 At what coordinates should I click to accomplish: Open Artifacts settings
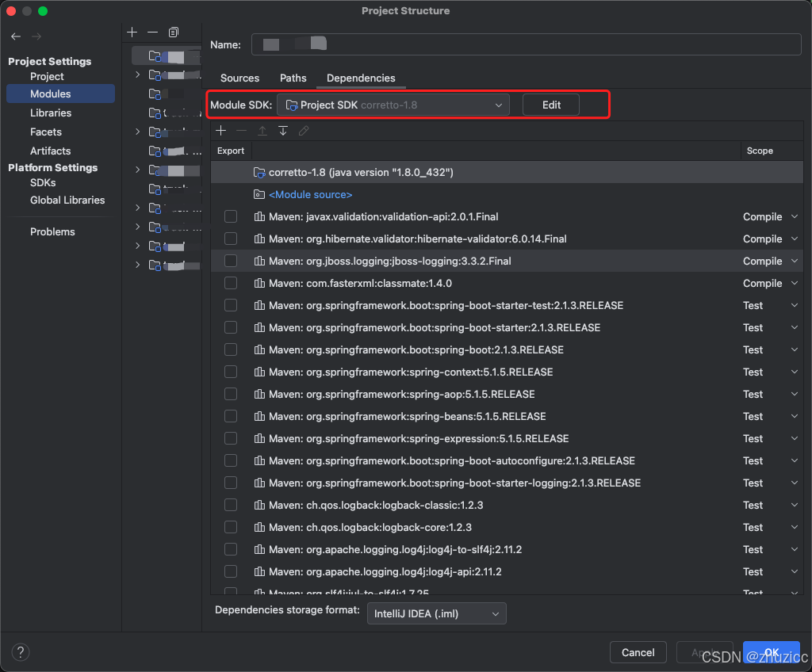click(x=50, y=151)
